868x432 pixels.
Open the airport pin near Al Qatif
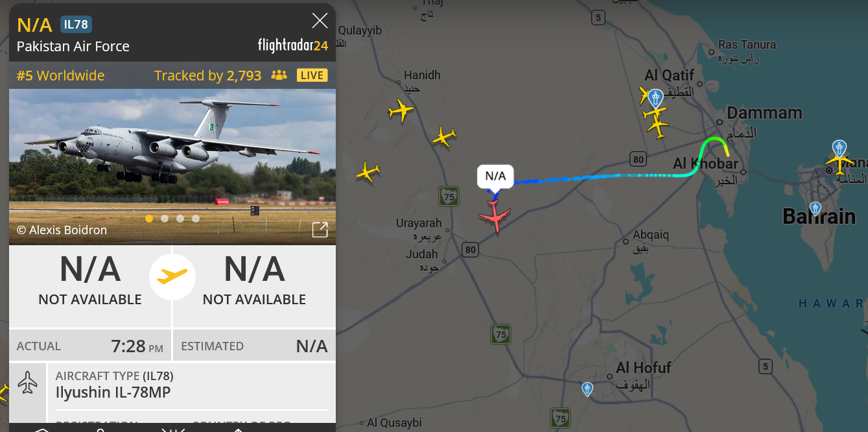click(x=655, y=98)
